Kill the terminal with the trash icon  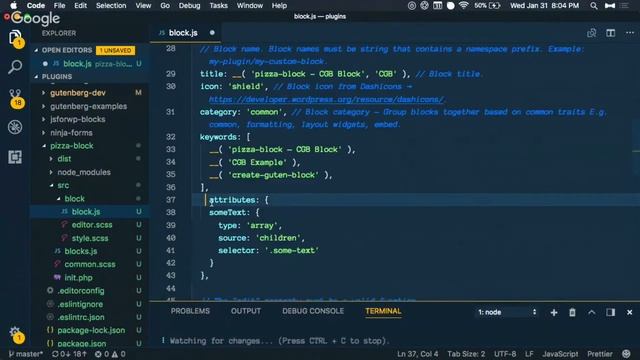coord(572,312)
